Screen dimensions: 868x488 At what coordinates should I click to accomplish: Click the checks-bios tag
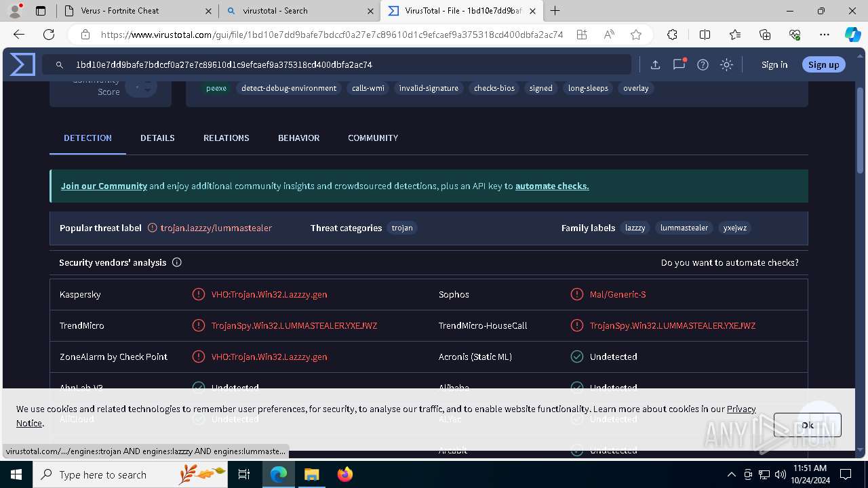click(x=494, y=88)
